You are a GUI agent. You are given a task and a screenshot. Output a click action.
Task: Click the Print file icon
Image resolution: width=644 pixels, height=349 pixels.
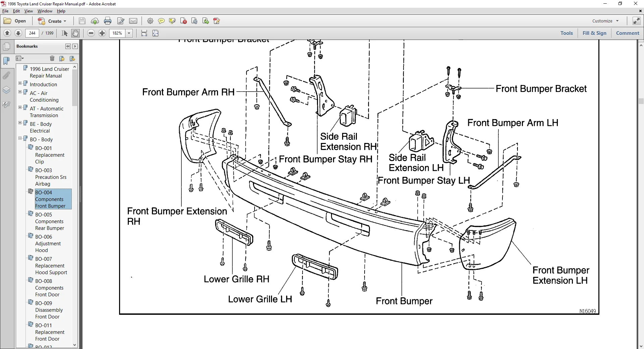point(108,21)
